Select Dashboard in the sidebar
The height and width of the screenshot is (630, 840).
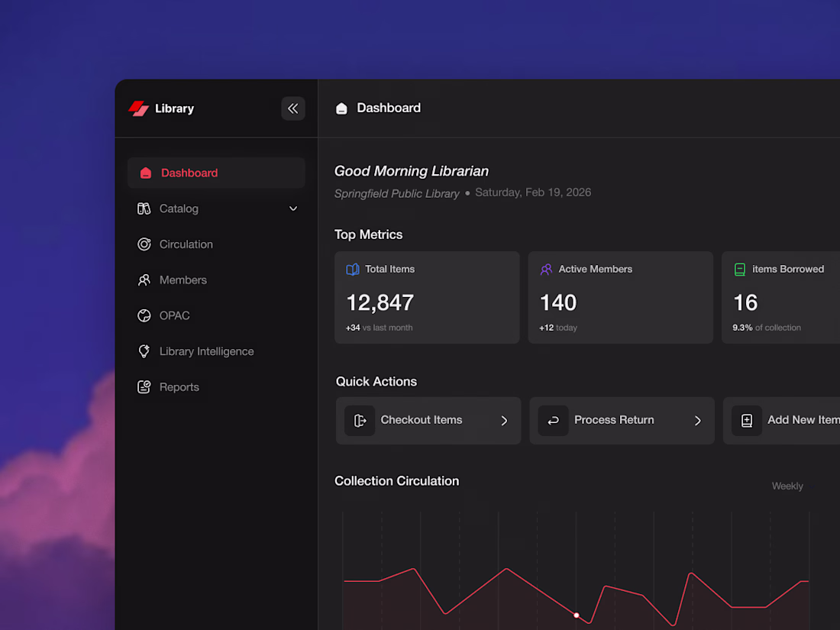[216, 173]
